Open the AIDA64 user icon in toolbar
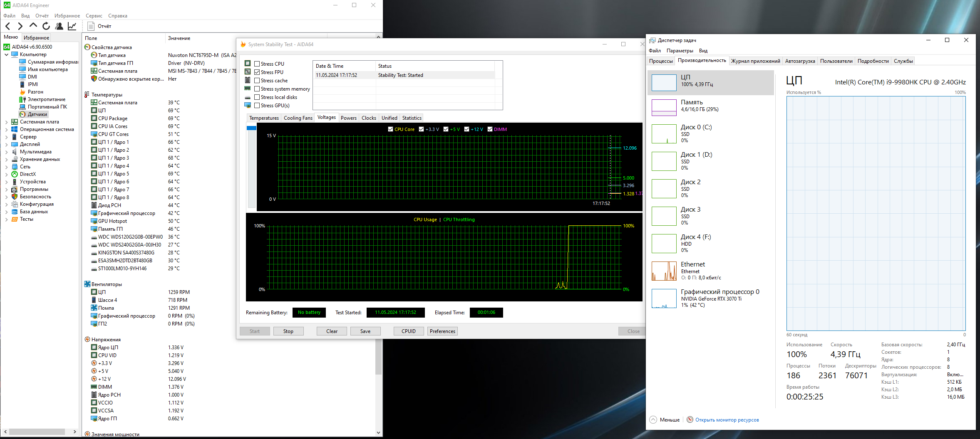This screenshot has width=980, height=439. tap(59, 26)
